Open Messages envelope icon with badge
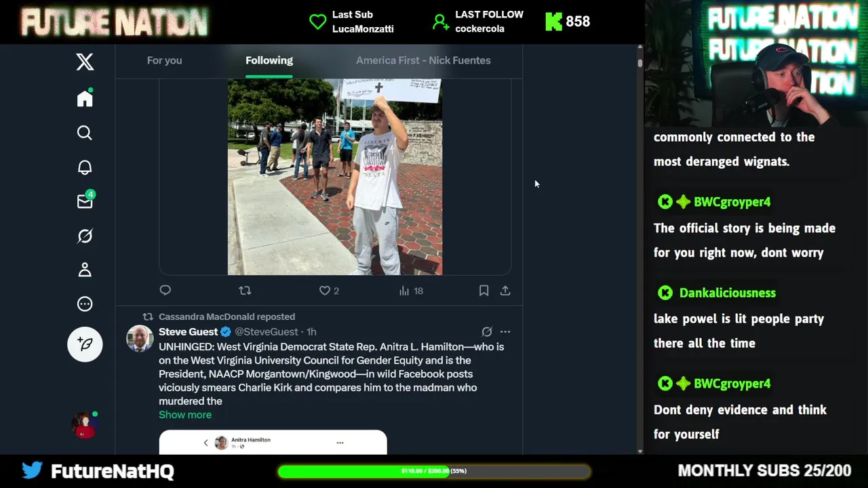The height and width of the screenshot is (488, 868). point(85,201)
